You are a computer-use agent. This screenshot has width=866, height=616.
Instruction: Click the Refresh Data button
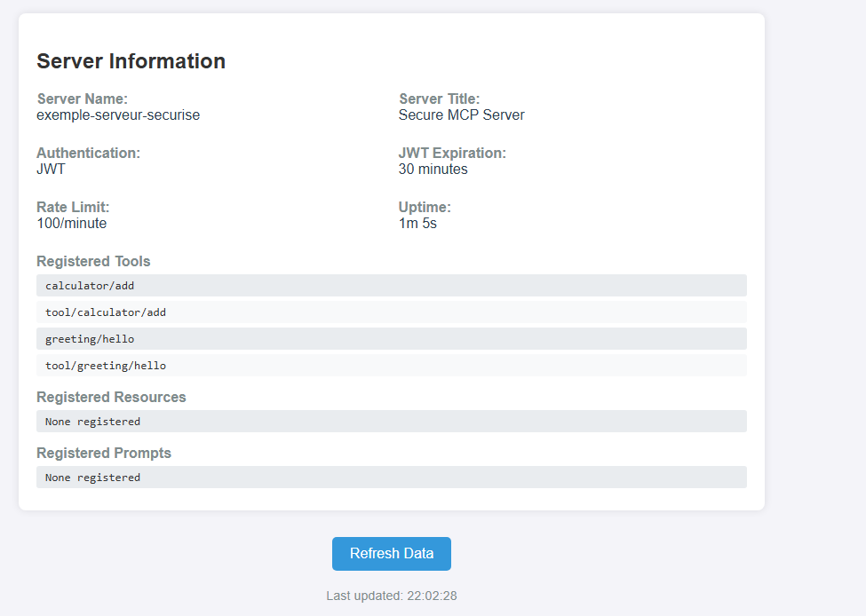tap(391, 554)
